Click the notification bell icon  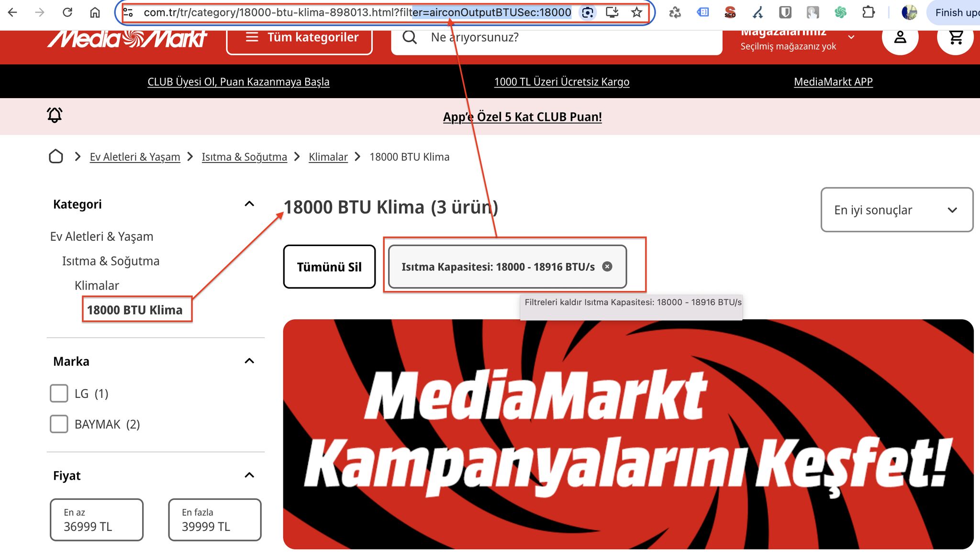click(55, 115)
